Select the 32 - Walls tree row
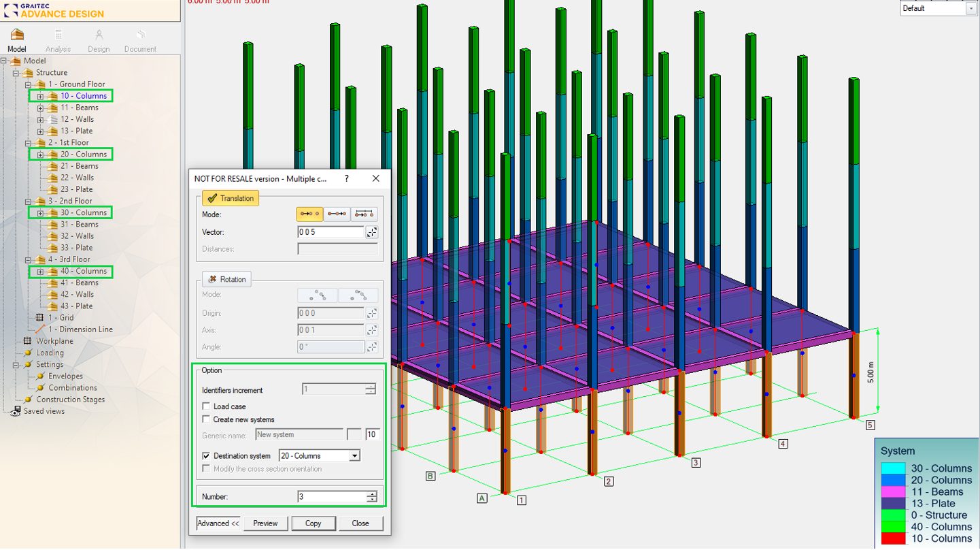Viewport: 980px width, 550px height. pyautogui.click(x=78, y=236)
